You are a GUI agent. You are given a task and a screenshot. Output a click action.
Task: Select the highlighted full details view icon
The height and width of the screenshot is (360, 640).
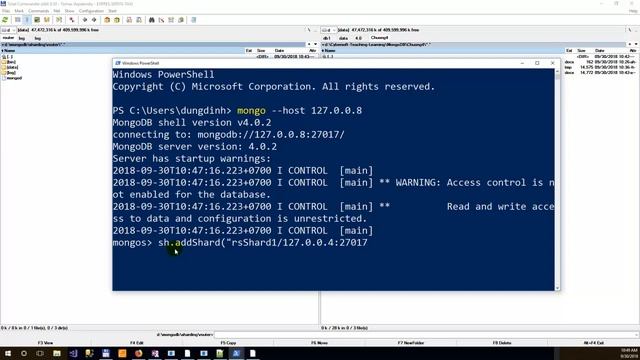pos(27,20)
